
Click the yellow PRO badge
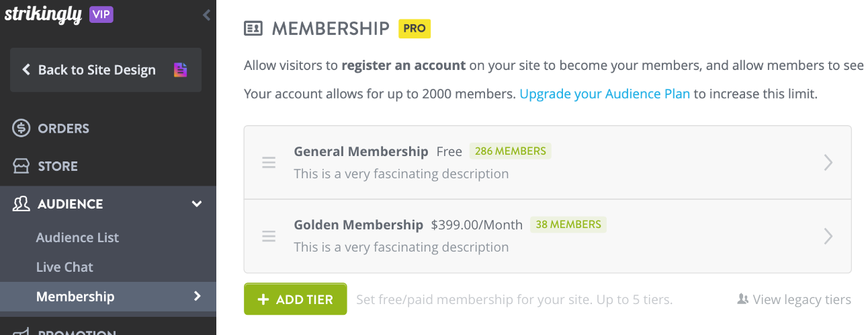click(415, 28)
